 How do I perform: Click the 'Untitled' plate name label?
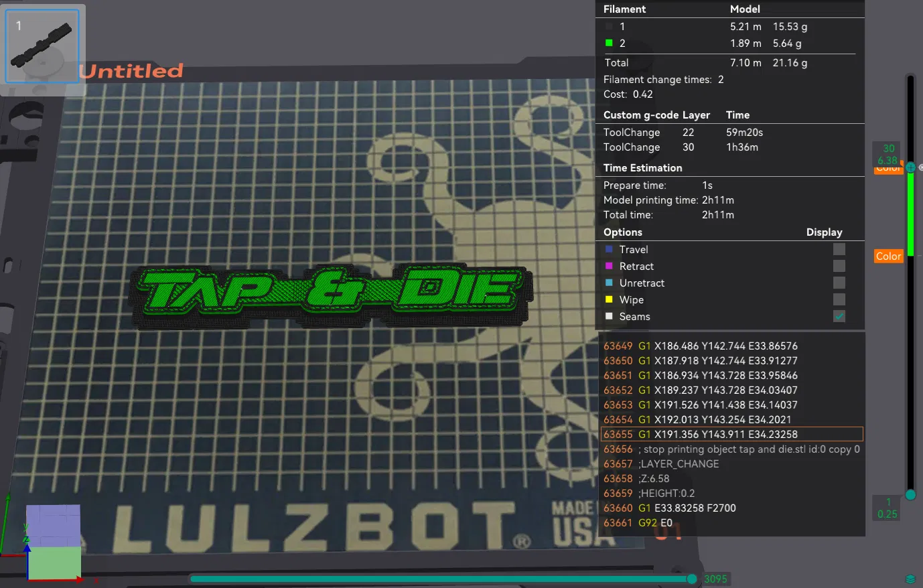[131, 71]
